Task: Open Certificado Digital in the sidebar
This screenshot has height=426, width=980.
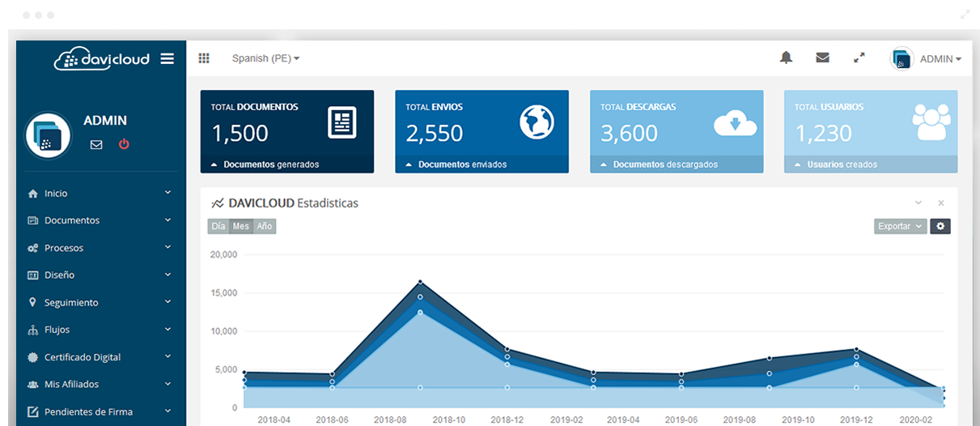Action: [83, 357]
